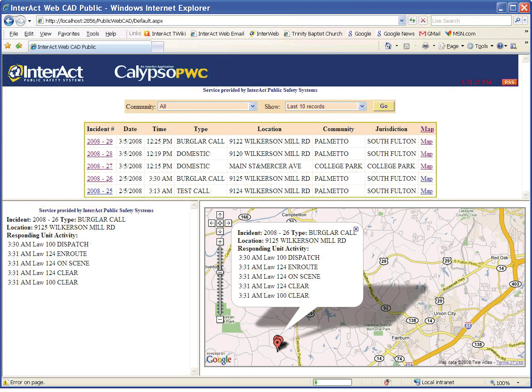Click the Back navigation arrow
The image size is (532, 392).
pos(8,20)
